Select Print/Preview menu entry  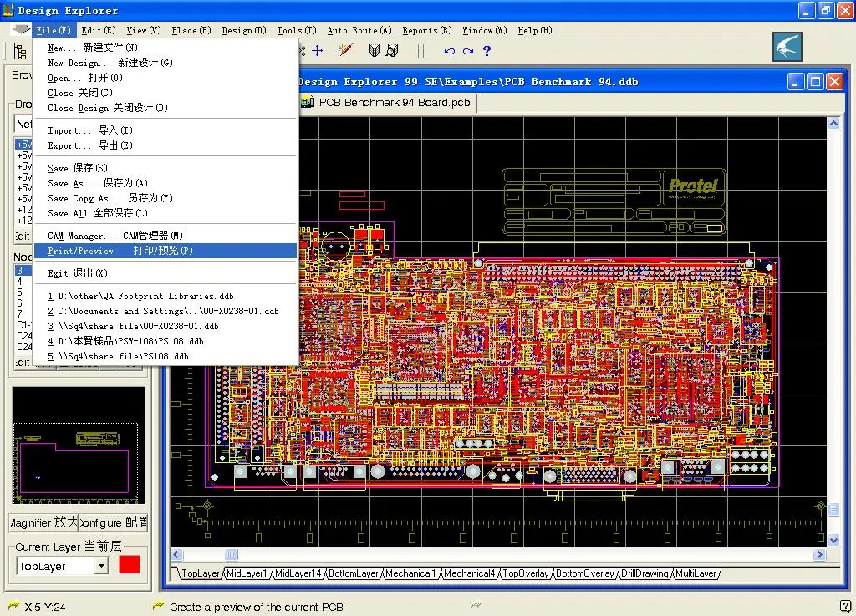click(x=165, y=251)
